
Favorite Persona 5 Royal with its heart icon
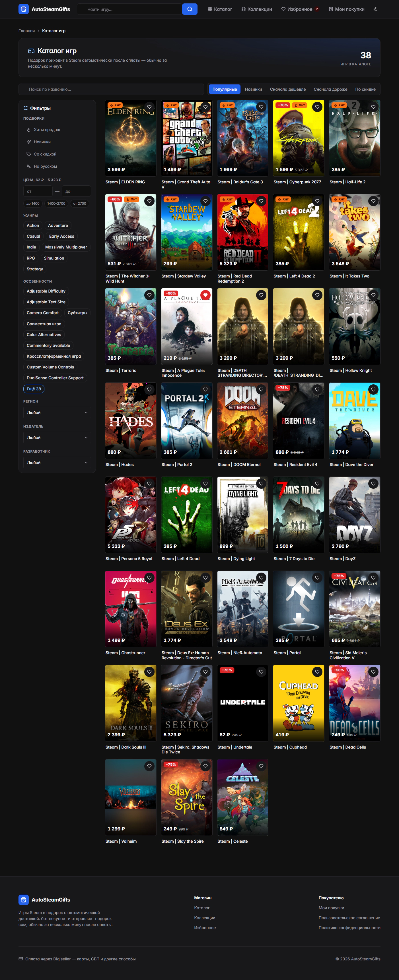click(150, 484)
